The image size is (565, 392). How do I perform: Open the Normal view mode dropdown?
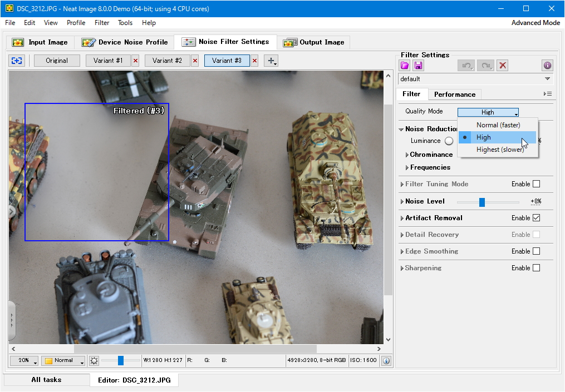(63, 361)
